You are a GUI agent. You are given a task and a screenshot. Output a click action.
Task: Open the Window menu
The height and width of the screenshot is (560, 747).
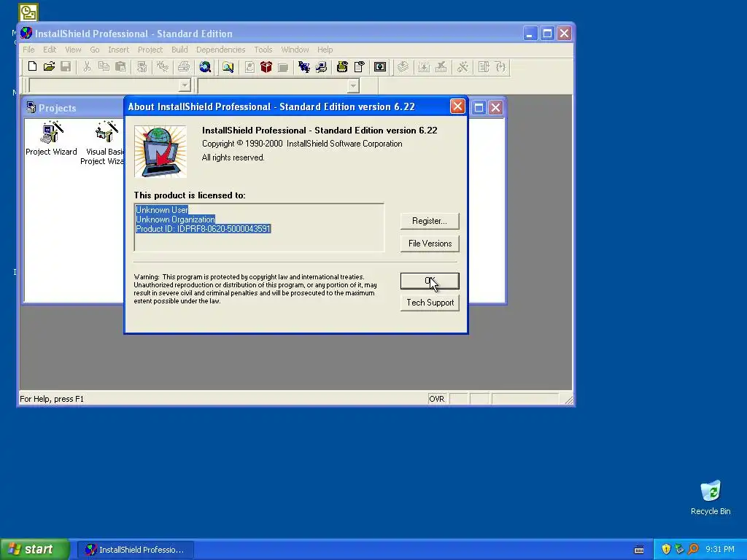pyautogui.click(x=295, y=50)
